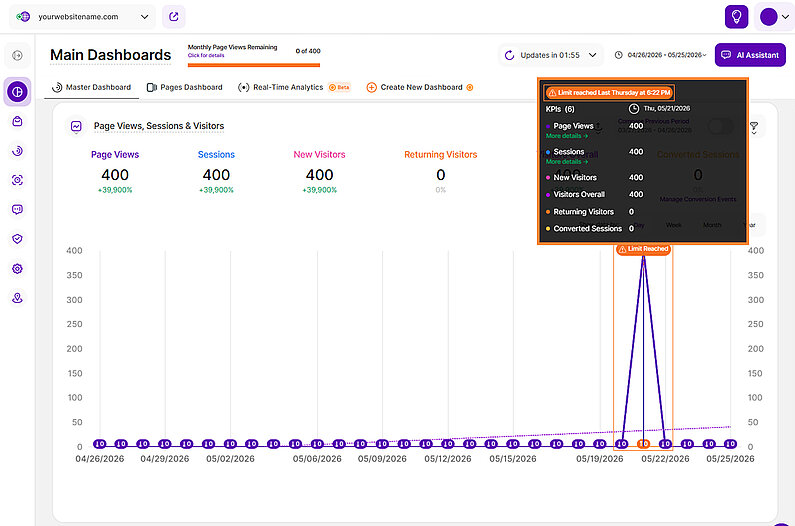Launch the AI Assistant button
The image size is (795, 526).
[750, 55]
